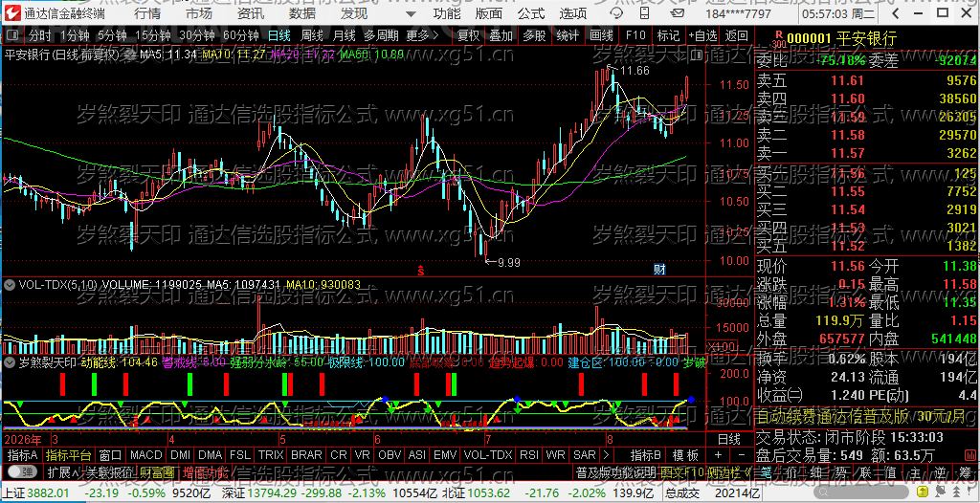Image resolution: width=980 pixels, height=503 pixels.
Task: Expand the 扩展 panel at the bottom
Action: click(x=62, y=471)
